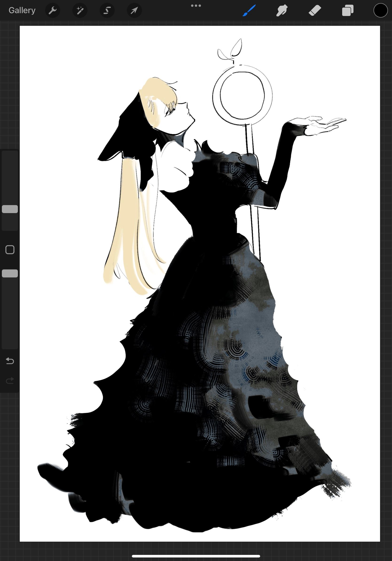Open the Adjustments magic wand menu

(x=80, y=10)
